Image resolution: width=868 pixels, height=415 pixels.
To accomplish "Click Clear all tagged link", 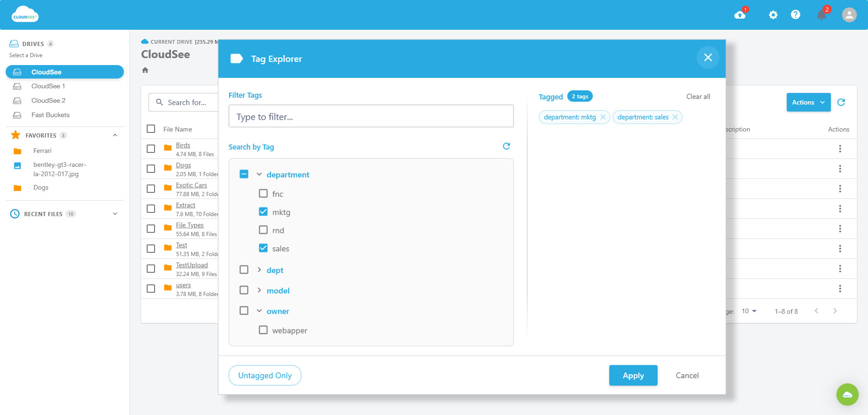I will [698, 97].
